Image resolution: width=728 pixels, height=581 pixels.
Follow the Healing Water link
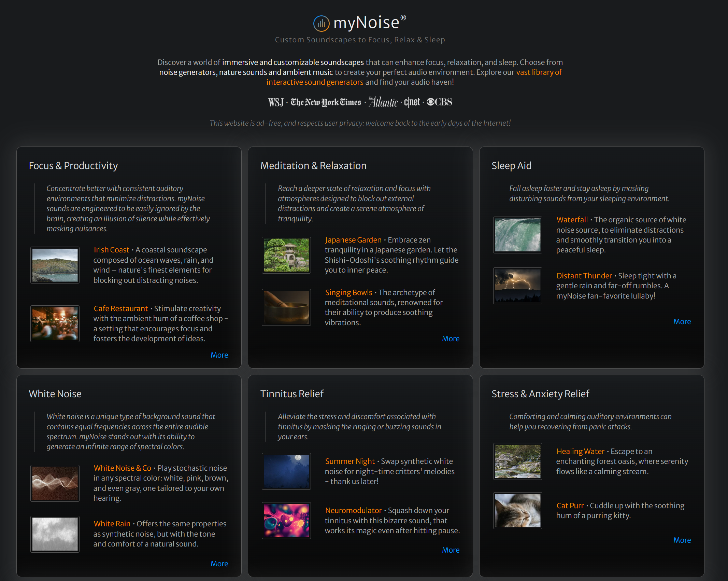(x=580, y=451)
